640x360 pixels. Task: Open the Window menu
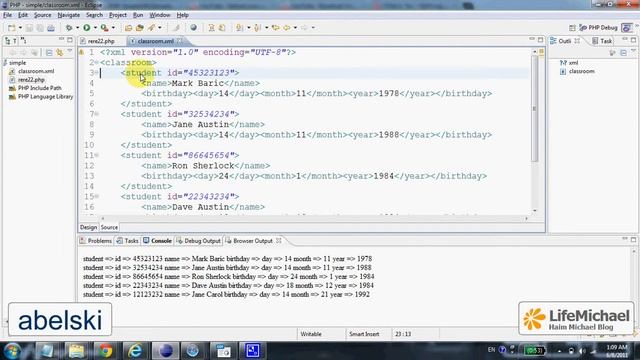pos(160,15)
